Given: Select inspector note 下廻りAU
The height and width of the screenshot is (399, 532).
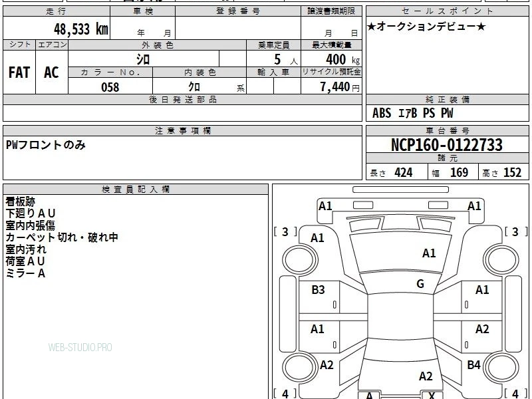Looking at the screenshot, I should 30,213.
